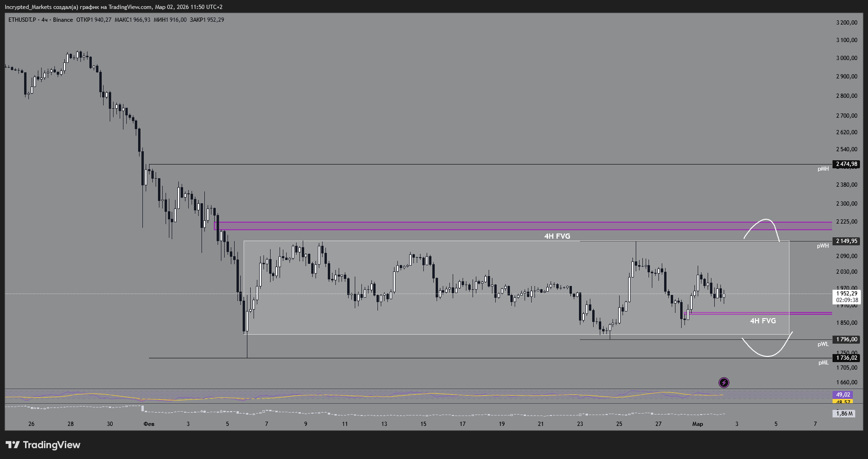Select the pWL level label
The image size is (868, 459).
(x=823, y=344)
